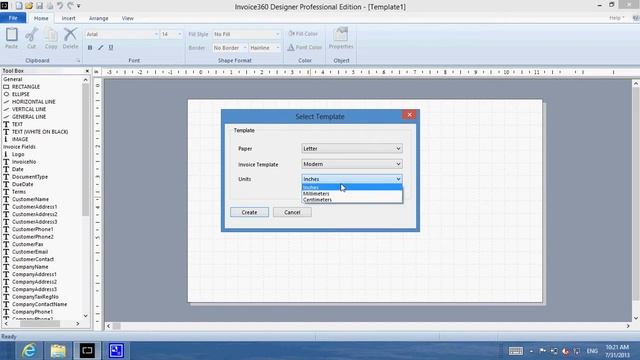Screen dimensions: 640x360
Task: Open the Paper dropdown in dialog
Action: 352,149
